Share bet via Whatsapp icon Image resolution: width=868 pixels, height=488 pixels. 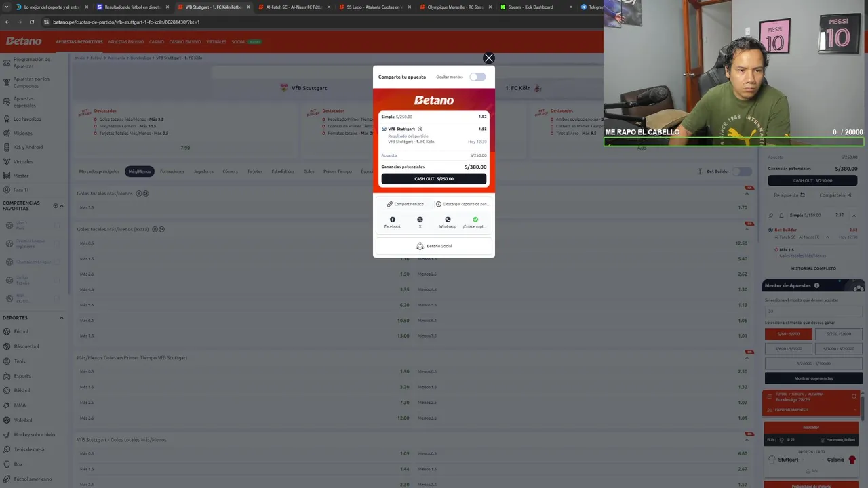click(448, 220)
